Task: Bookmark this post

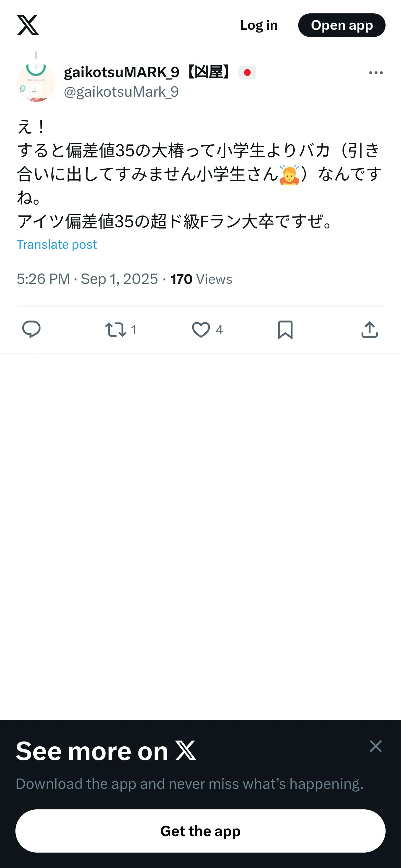Action: [x=285, y=329]
